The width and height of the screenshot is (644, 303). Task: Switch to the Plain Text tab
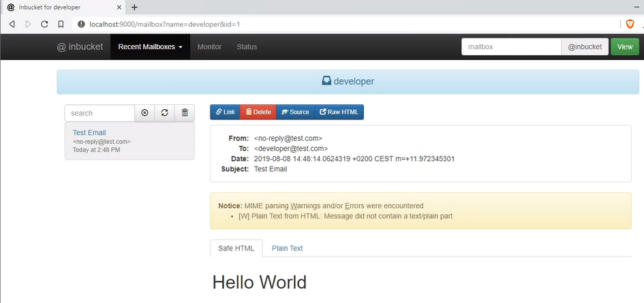[287, 248]
